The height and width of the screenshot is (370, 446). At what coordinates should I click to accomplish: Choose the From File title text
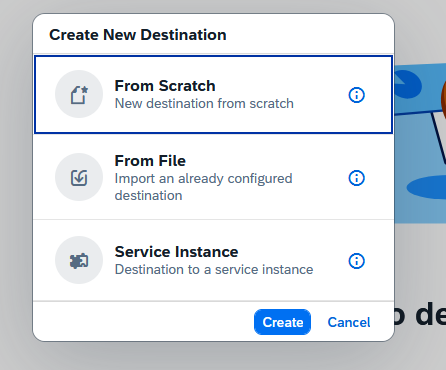tap(150, 161)
